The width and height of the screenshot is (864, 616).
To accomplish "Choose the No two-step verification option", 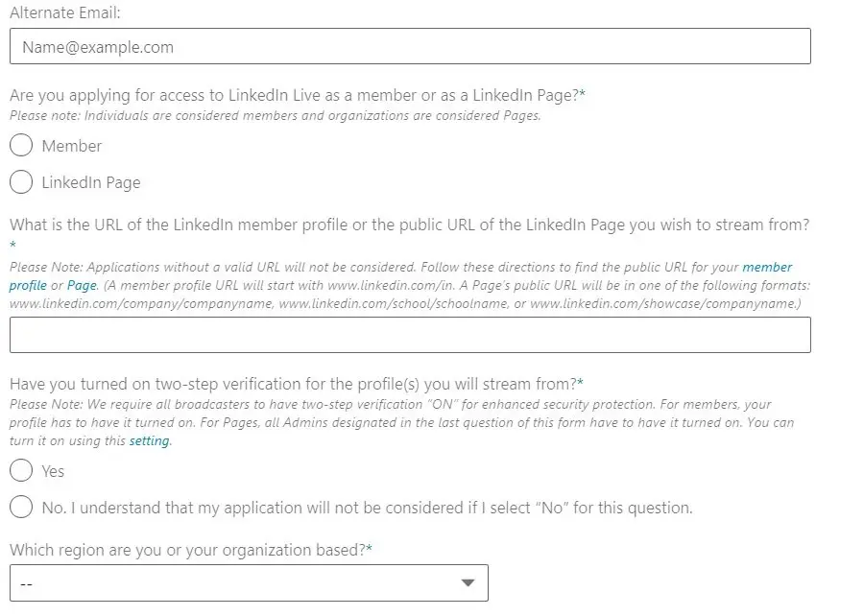I will [21, 507].
